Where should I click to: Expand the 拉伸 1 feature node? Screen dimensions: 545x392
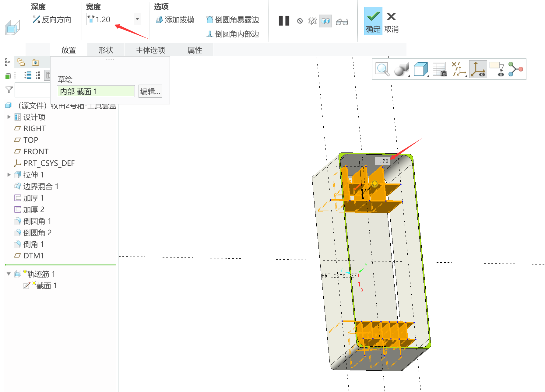point(9,175)
